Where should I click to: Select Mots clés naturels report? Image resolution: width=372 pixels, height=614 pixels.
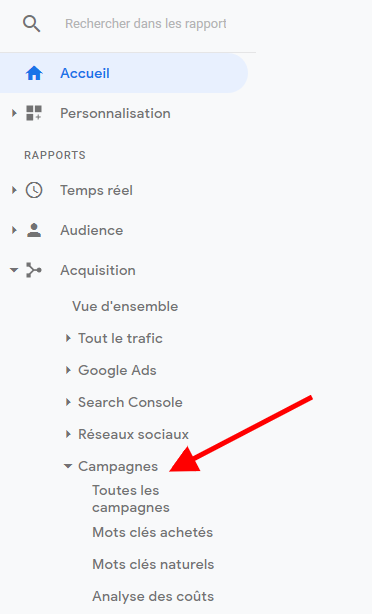[153, 565]
